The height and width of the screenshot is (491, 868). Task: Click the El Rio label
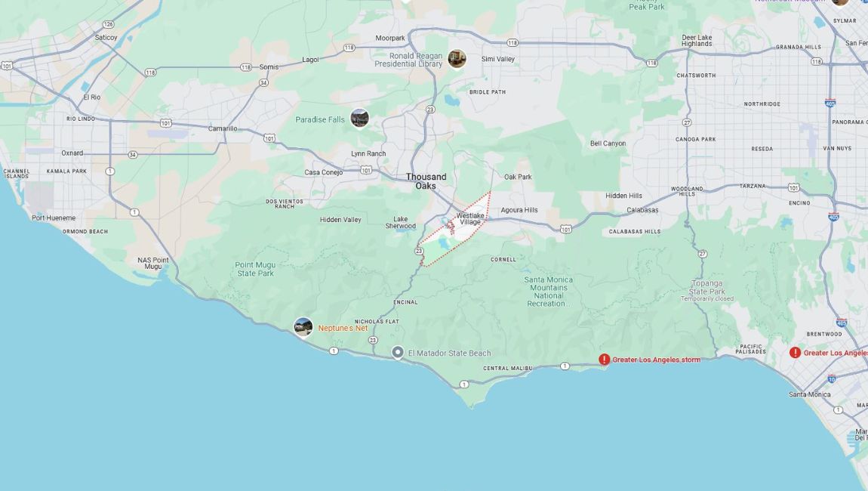point(92,97)
